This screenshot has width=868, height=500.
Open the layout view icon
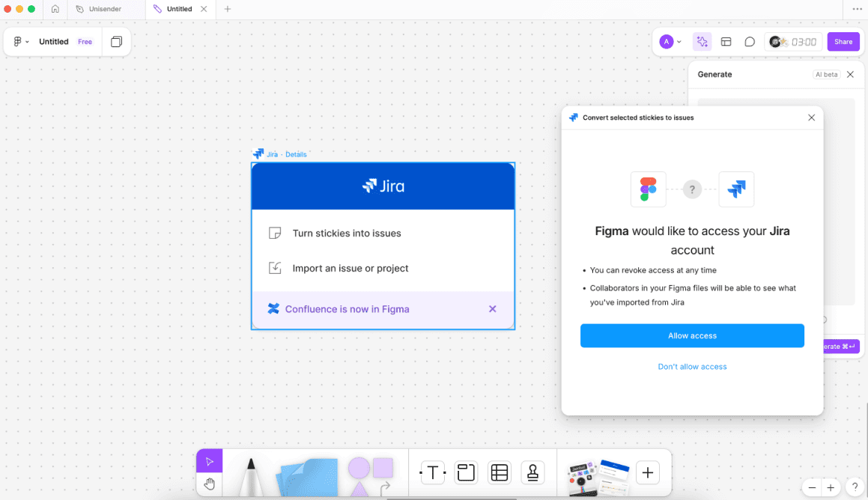click(726, 41)
